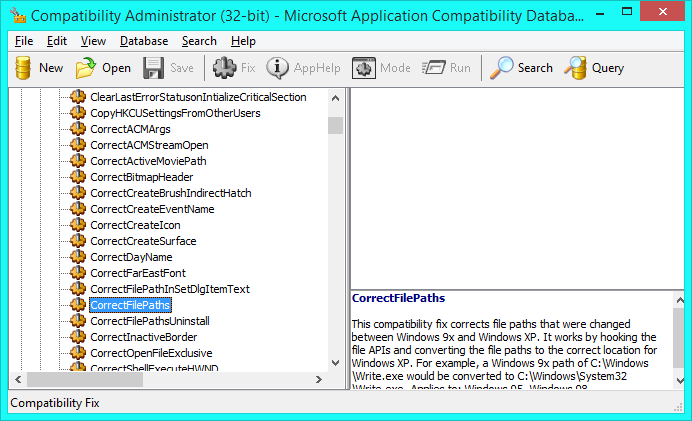This screenshot has width=692, height=421.
Task: Open the Edit menu
Action: (x=57, y=41)
